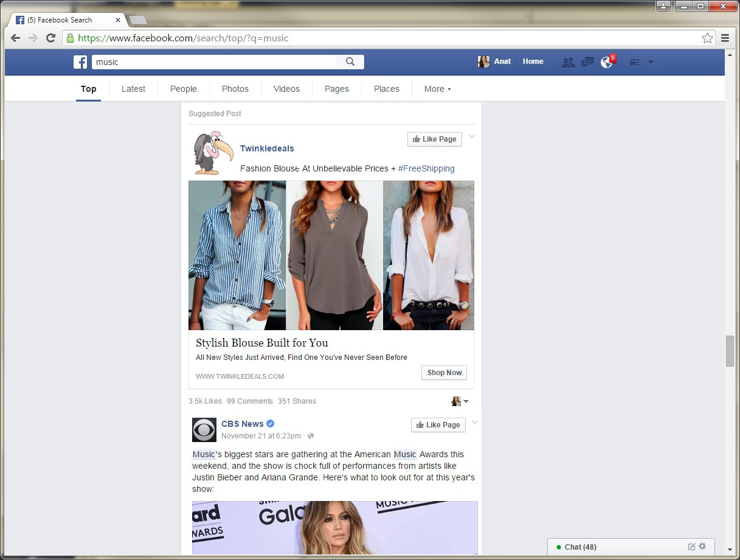Open chat options gear icon
740x560 pixels.
(x=702, y=547)
